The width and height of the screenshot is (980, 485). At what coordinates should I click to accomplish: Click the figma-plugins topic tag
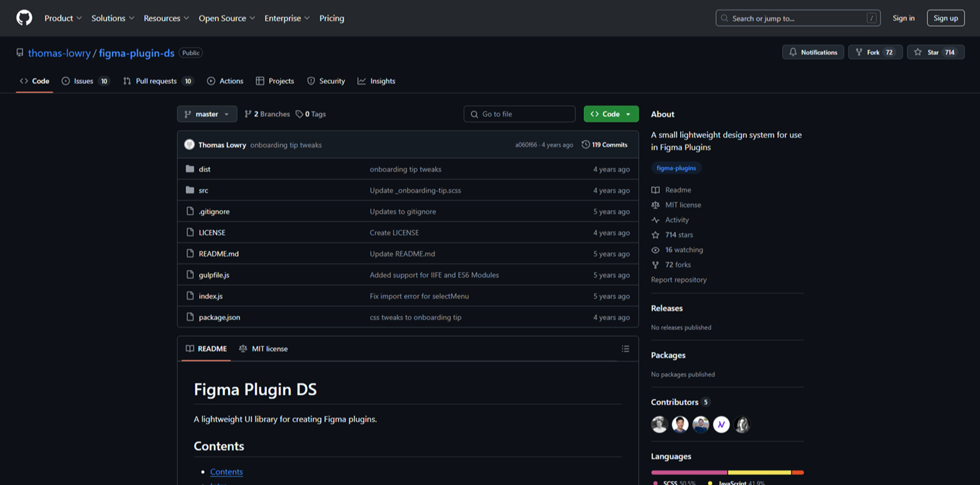(x=676, y=168)
